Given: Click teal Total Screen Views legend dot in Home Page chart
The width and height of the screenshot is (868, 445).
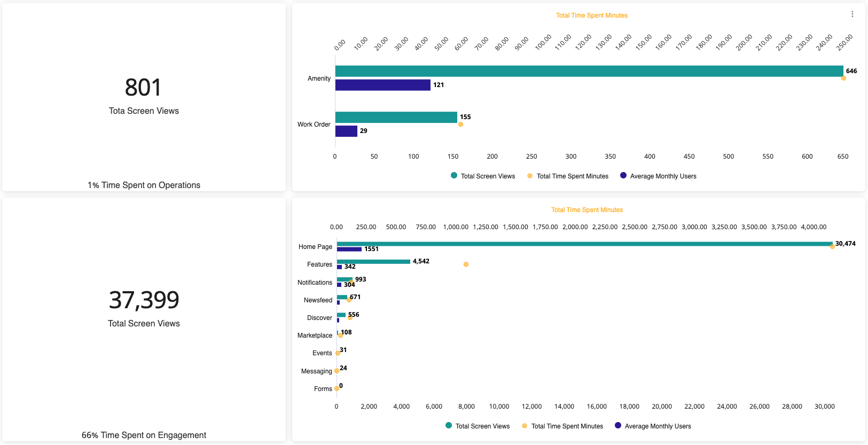Looking at the screenshot, I should point(449,426).
